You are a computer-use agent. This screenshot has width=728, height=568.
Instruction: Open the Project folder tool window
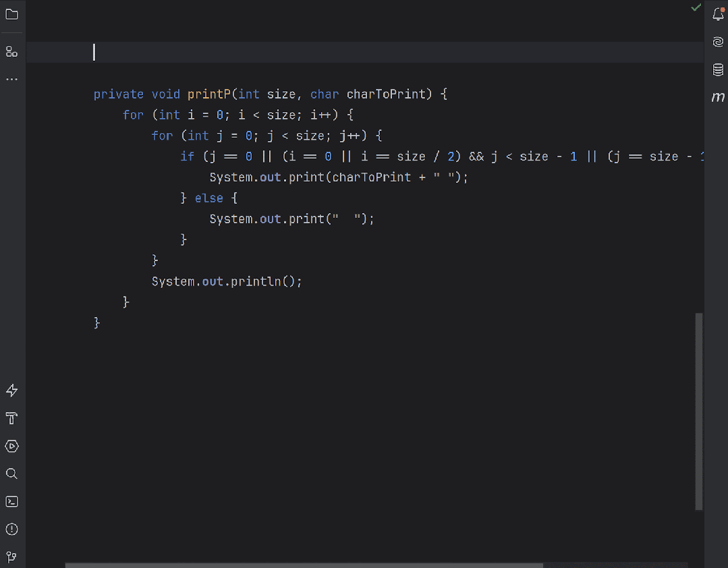pyautogui.click(x=11, y=14)
